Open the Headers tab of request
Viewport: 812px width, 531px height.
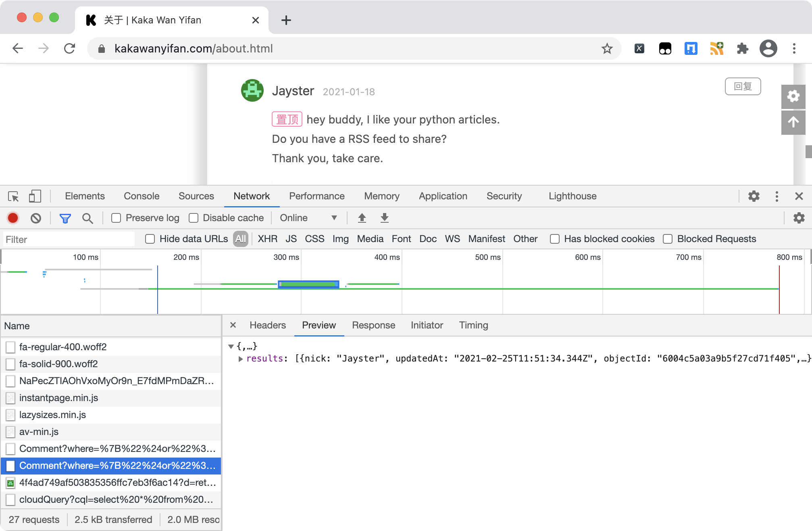pos(267,325)
